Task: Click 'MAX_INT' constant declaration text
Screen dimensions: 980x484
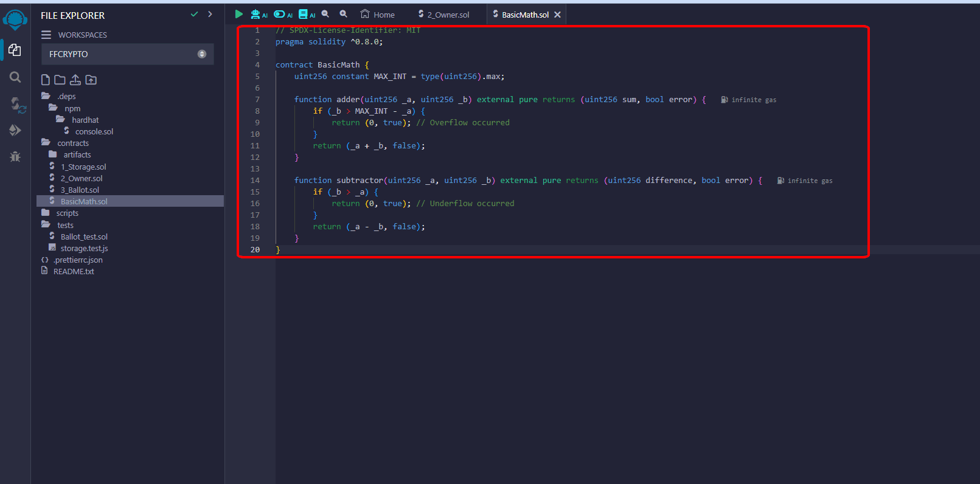Action: 390,77
